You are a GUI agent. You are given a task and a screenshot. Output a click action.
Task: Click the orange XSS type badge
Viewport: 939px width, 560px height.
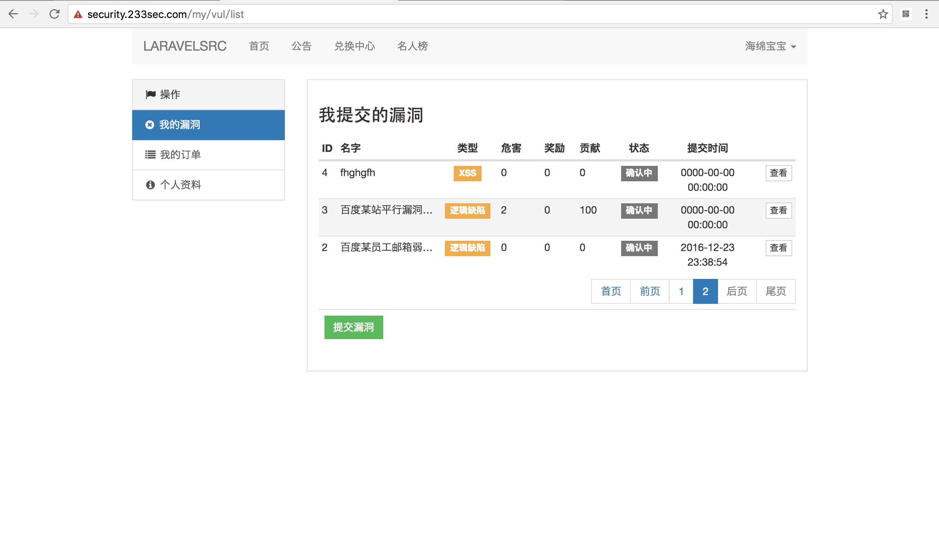pyautogui.click(x=467, y=173)
